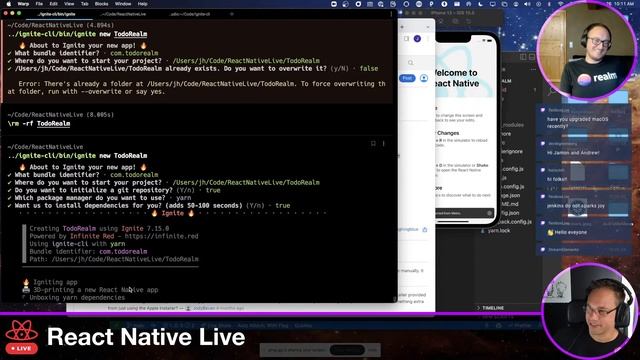Screen dimensions: 640x360
Task: Click the Error: There's already a folder message
Action: (x=197, y=87)
